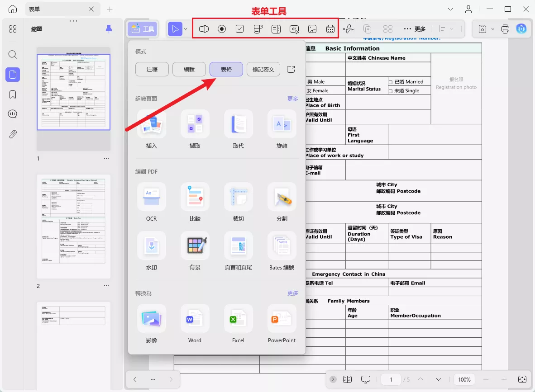
Task: Close the 表单 document tab
Action: [x=91, y=9]
